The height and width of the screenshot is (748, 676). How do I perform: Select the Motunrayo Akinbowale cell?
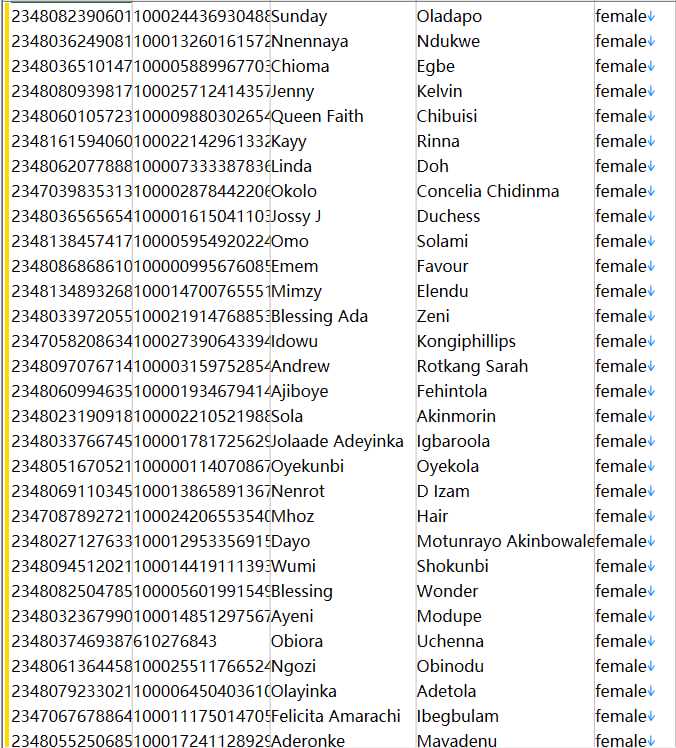pyautogui.click(x=505, y=541)
